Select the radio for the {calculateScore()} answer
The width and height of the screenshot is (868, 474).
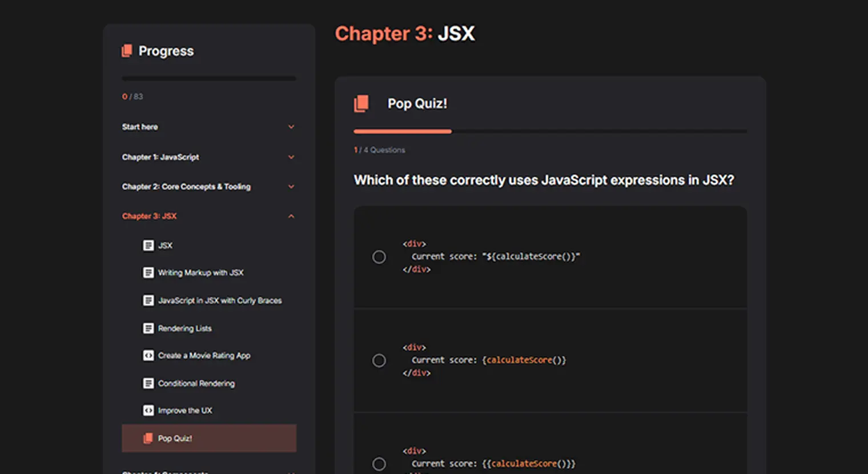coord(379,360)
